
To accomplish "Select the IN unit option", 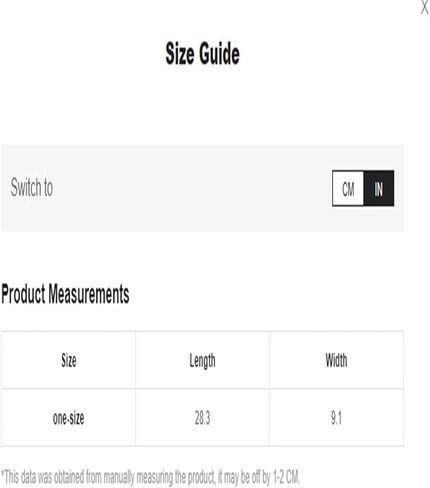I will (379, 188).
